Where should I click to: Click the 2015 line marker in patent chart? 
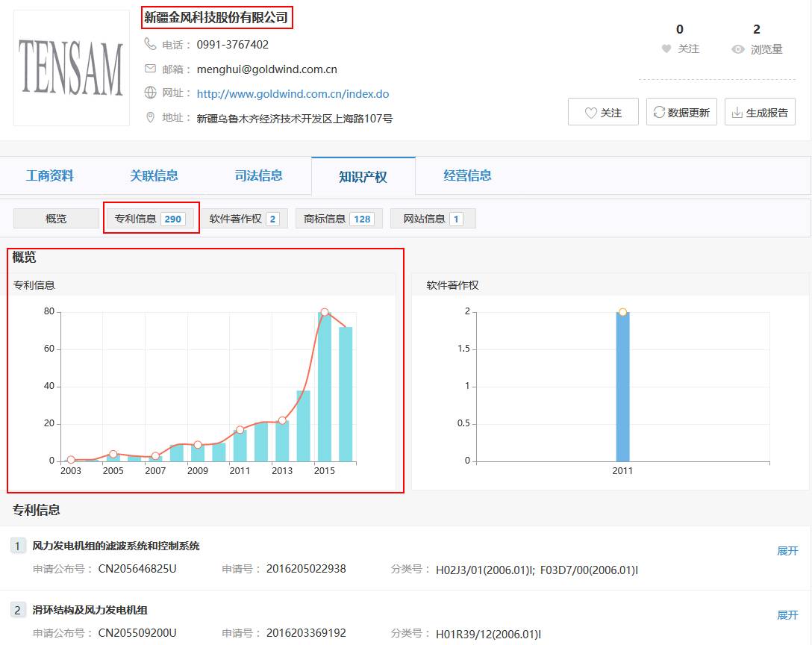pyautogui.click(x=324, y=312)
